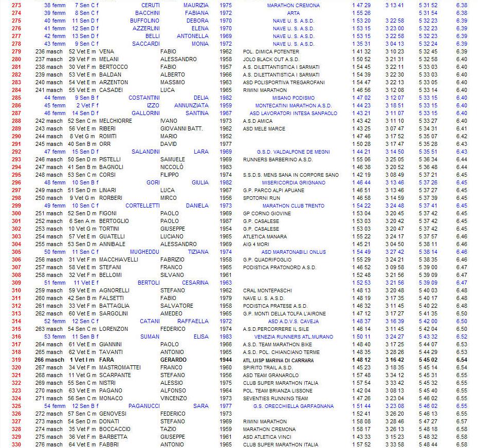Select team PODISTICA PRATESE A.S.D.
478x448 pixels.
pos(275,306)
